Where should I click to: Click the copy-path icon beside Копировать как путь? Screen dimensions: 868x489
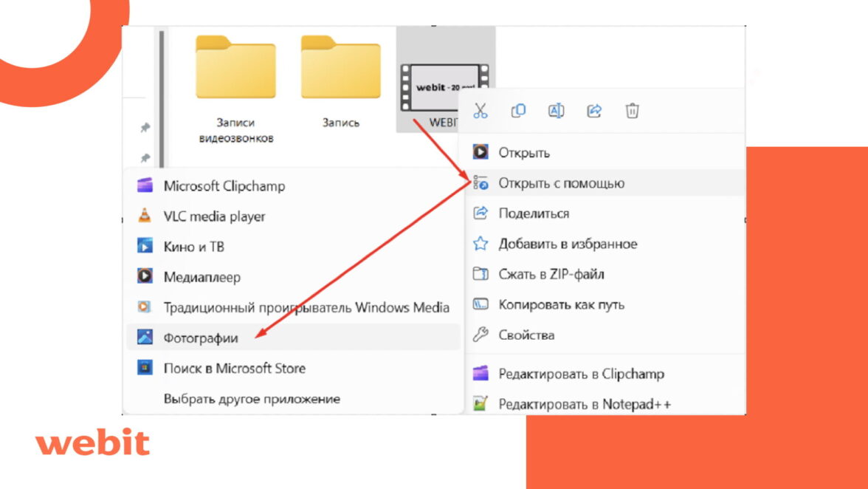(x=480, y=304)
